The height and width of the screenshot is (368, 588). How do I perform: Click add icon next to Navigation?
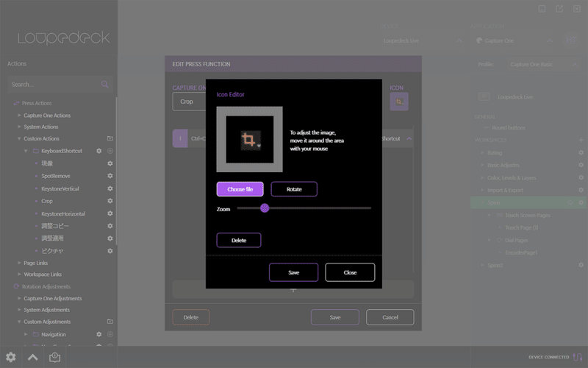(x=110, y=334)
